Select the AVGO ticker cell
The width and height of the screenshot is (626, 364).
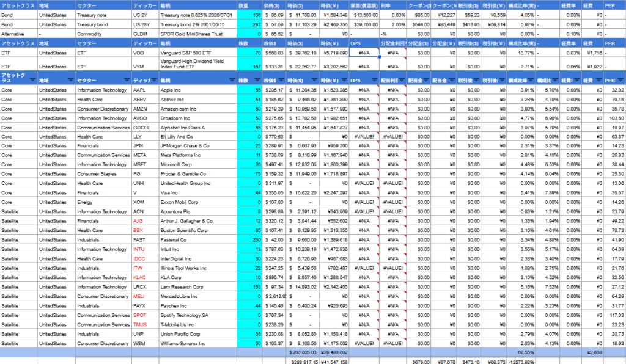[x=145, y=118]
